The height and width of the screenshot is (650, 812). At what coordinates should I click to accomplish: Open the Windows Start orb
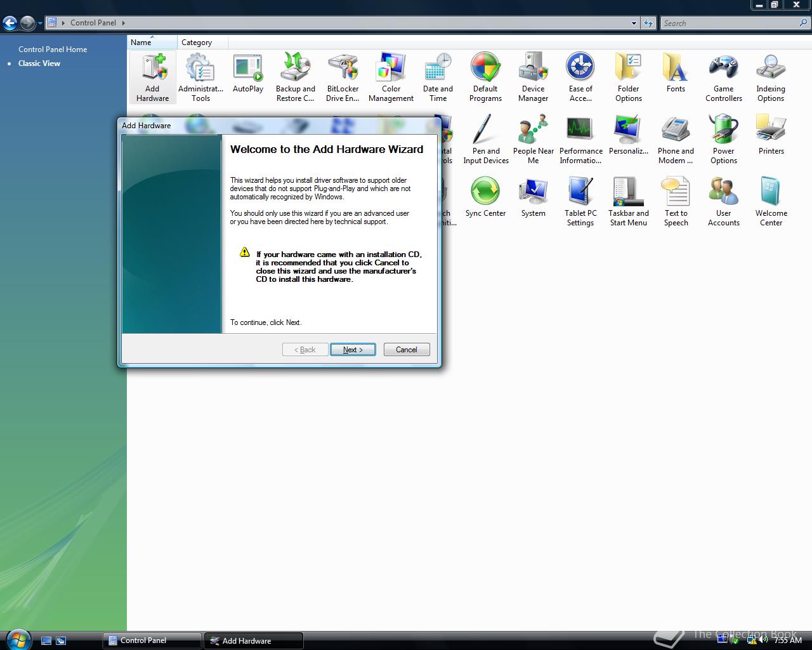pos(17,639)
